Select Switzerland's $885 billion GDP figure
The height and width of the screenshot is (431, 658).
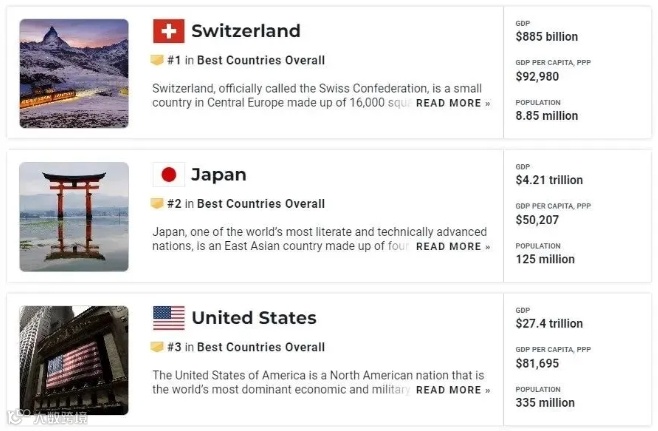pos(546,37)
